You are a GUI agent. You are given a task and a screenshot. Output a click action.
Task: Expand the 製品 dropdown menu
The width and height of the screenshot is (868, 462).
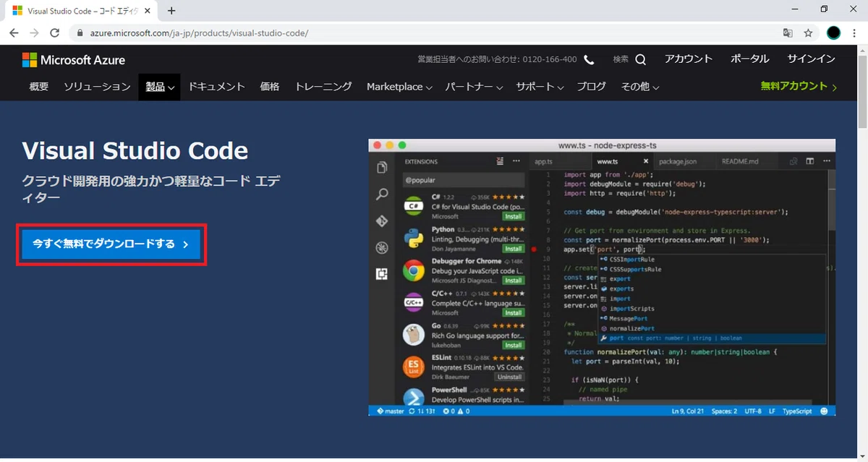160,87
